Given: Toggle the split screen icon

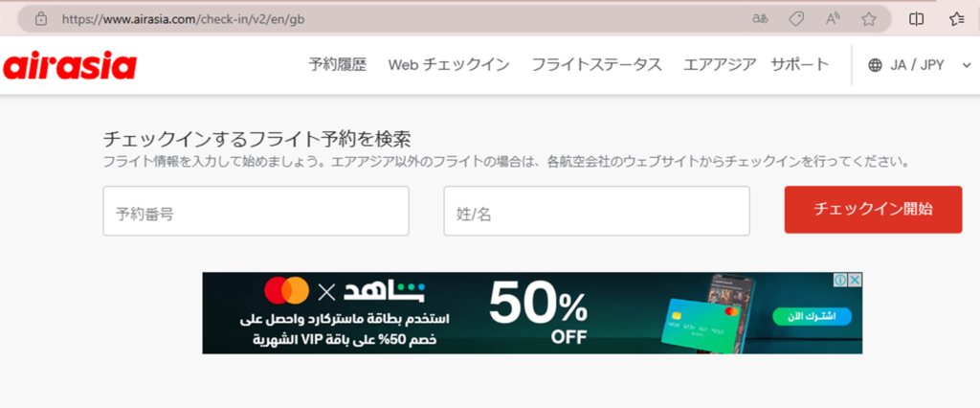Looking at the screenshot, I should (916, 19).
